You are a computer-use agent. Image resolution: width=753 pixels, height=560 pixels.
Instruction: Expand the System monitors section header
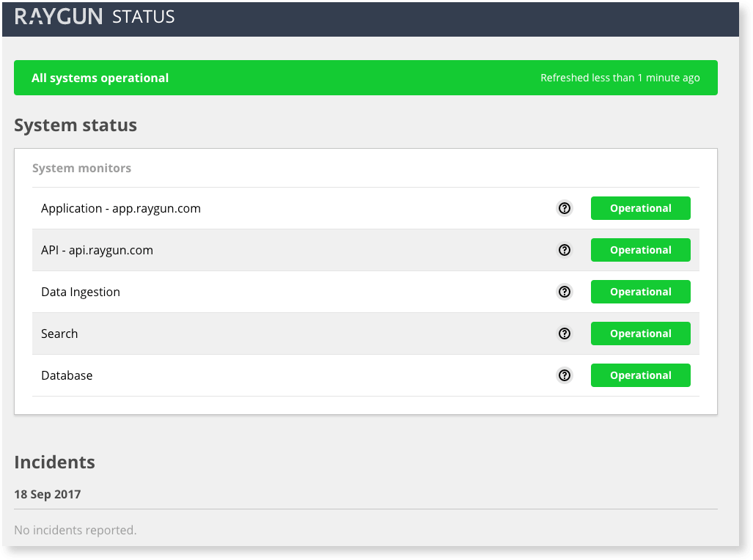pyautogui.click(x=81, y=168)
